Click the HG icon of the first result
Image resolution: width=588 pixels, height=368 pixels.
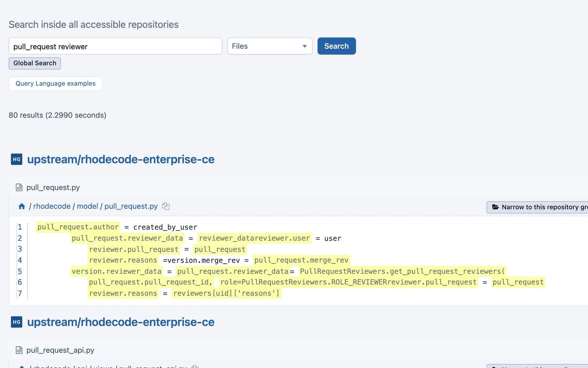point(17,159)
